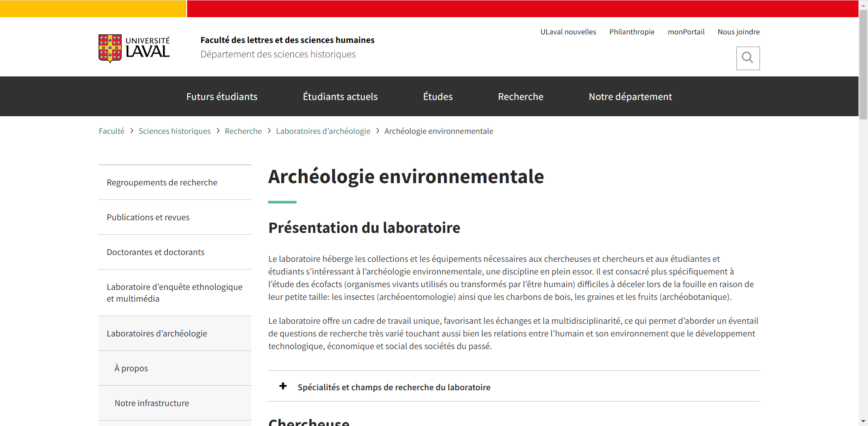Viewport: 868px width, 426px height.
Task: Select Faculté in the breadcrumb trail
Action: 111,131
